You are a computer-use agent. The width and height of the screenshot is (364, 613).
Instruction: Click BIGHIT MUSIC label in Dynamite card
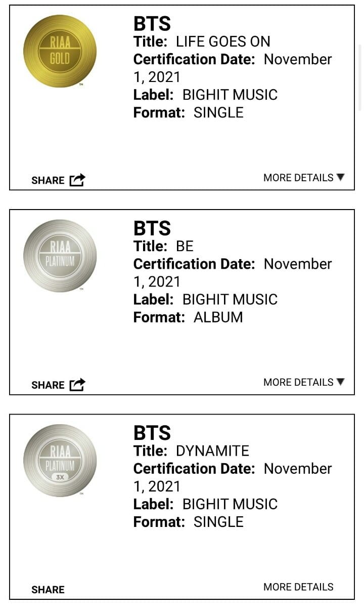pyautogui.click(x=230, y=504)
